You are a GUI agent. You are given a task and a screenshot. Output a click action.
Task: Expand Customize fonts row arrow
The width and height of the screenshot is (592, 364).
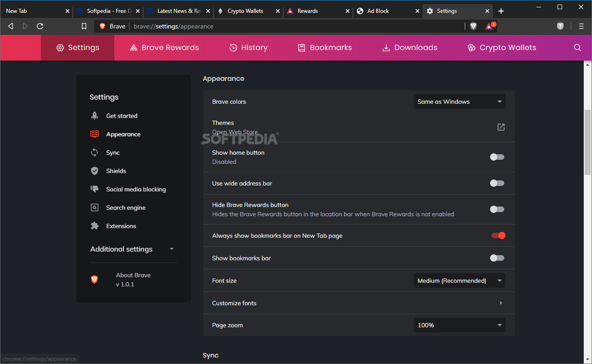pyautogui.click(x=501, y=303)
